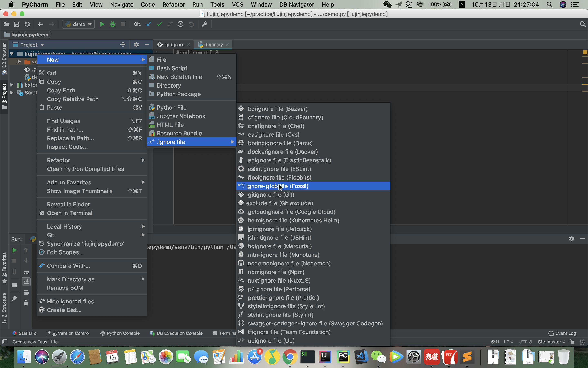Hide the Project panel with minus icon

click(147, 45)
